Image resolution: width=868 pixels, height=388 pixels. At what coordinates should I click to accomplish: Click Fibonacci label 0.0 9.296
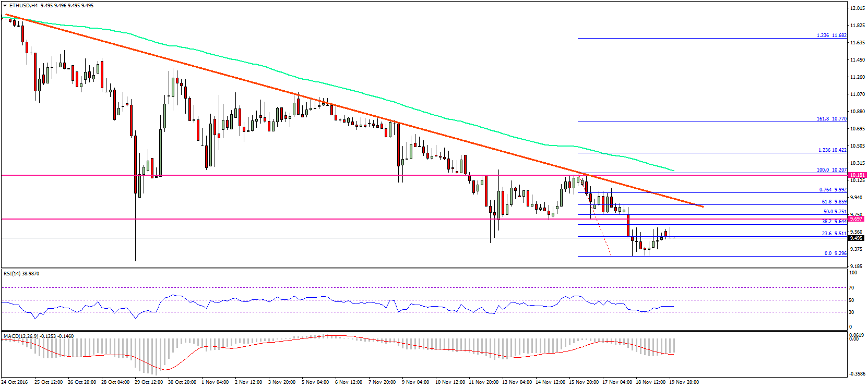click(x=835, y=253)
